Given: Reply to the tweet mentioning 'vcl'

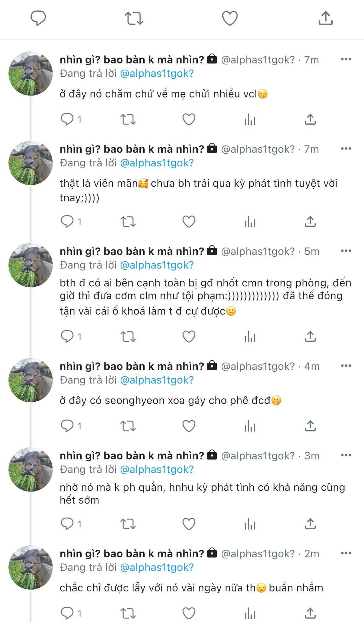Looking at the screenshot, I should (67, 120).
